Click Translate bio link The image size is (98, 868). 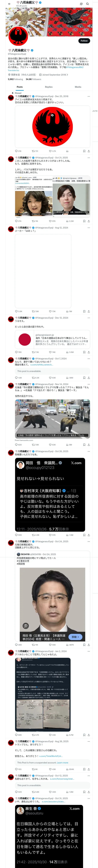click(x=14, y=70)
